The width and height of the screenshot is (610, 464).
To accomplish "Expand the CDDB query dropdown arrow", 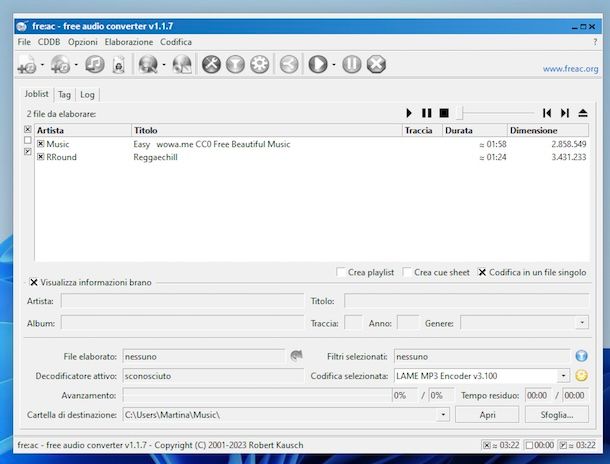I will 164,65.
